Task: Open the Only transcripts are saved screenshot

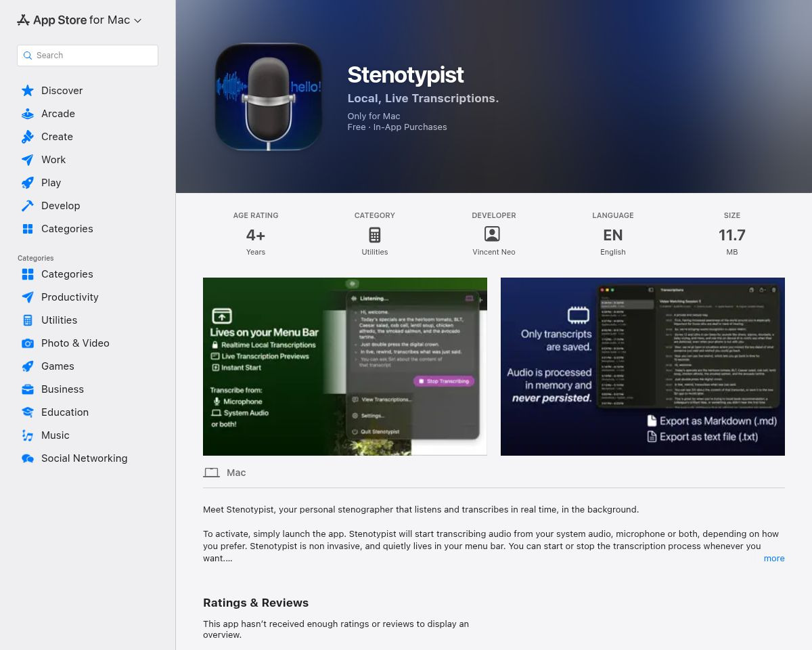Action: point(643,366)
